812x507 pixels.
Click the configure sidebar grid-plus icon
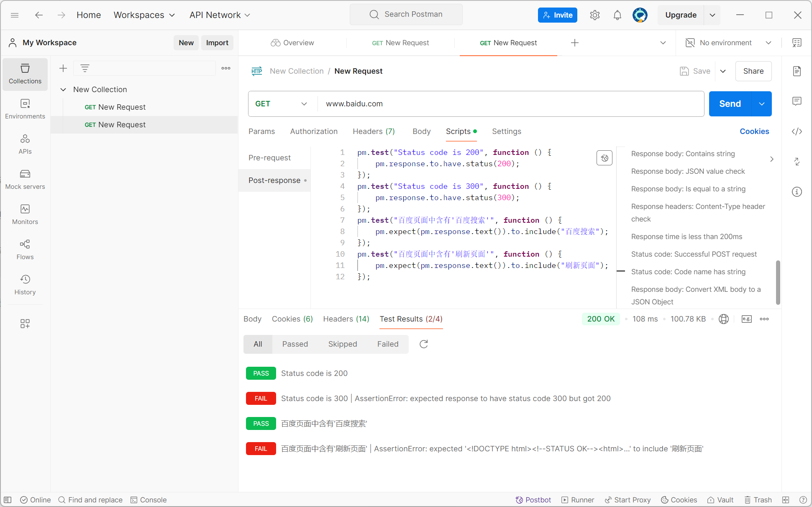(x=25, y=324)
